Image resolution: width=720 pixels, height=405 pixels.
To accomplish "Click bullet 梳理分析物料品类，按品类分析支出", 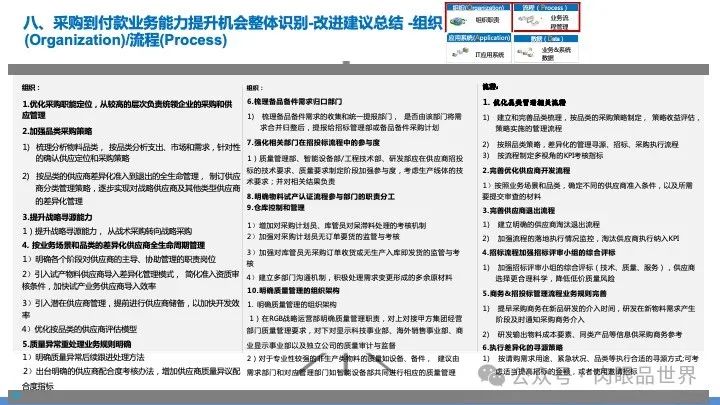I will [x=131, y=153].
